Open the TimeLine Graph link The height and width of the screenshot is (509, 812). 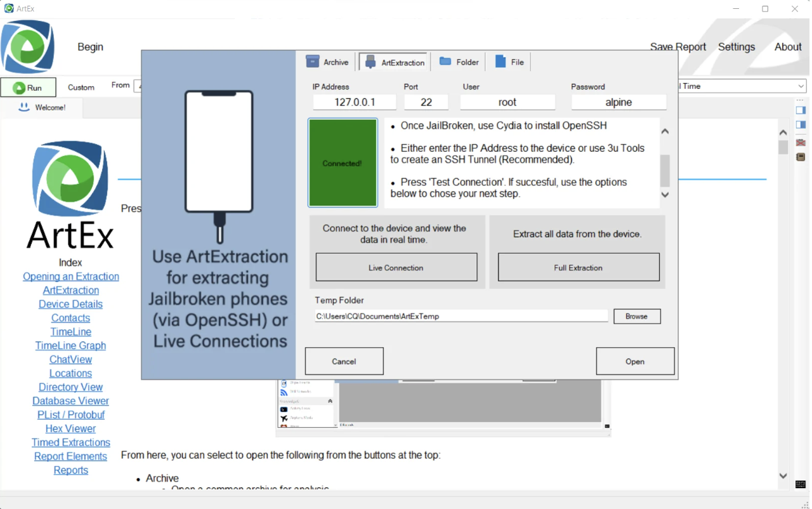70,346
